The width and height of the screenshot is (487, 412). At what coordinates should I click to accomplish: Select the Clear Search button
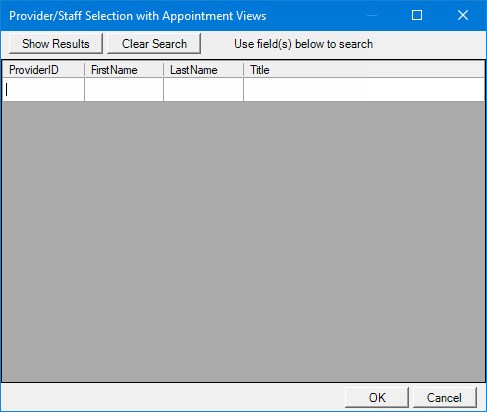click(x=154, y=43)
